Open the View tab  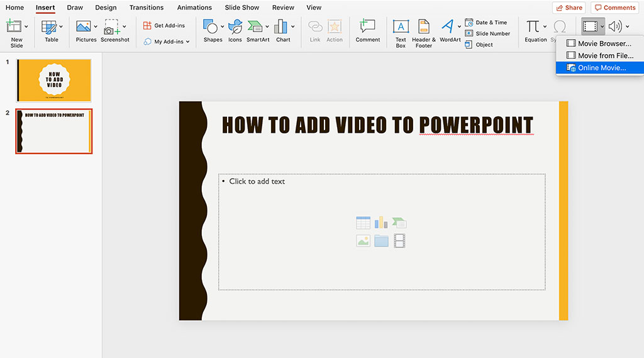tap(314, 8)
